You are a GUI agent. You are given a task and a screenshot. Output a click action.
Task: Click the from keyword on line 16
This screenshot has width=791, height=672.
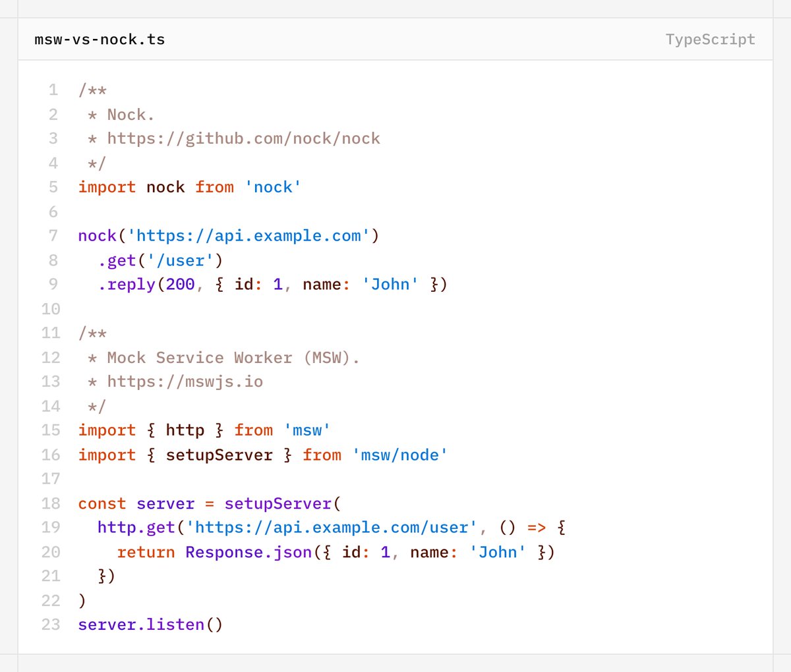pos(322,455)
